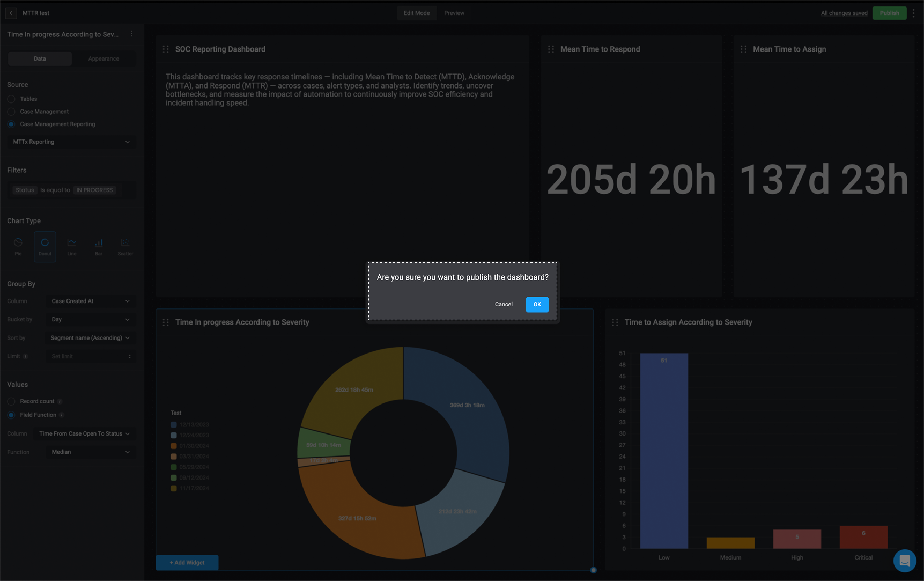
Task: Switch to the Data tab
Action: [x=40, y=58]
